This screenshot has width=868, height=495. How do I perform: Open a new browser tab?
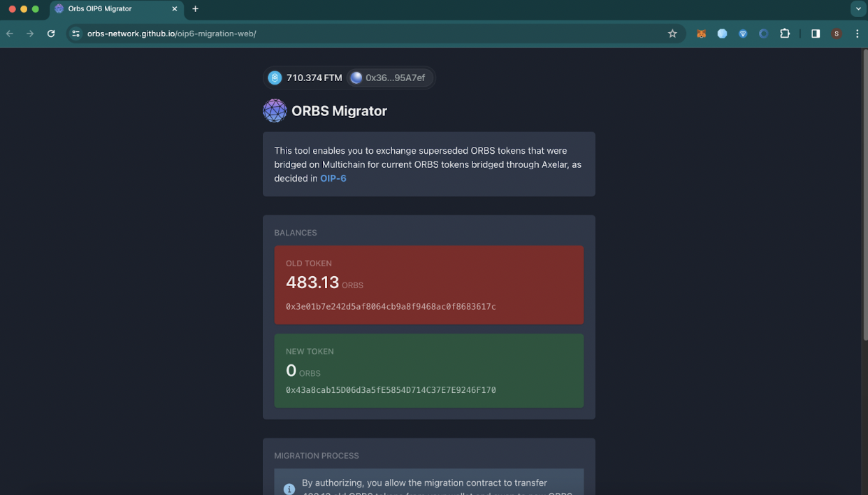196,10
